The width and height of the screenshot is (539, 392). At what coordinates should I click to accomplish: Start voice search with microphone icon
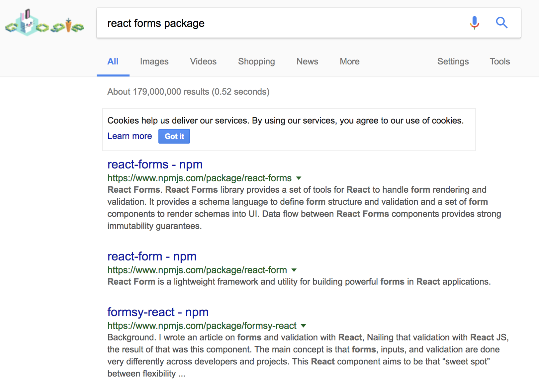(474, 23)
